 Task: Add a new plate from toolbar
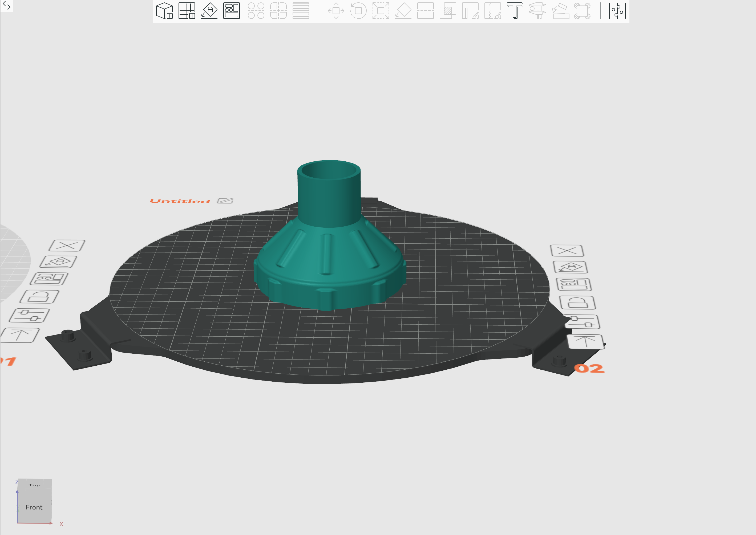(x=187, y=11)
